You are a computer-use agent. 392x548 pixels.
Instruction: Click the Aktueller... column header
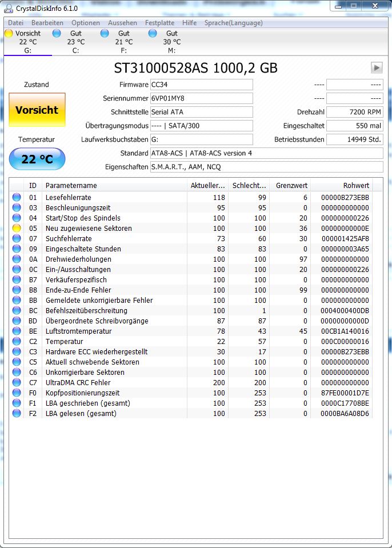(x=207, y=186)
